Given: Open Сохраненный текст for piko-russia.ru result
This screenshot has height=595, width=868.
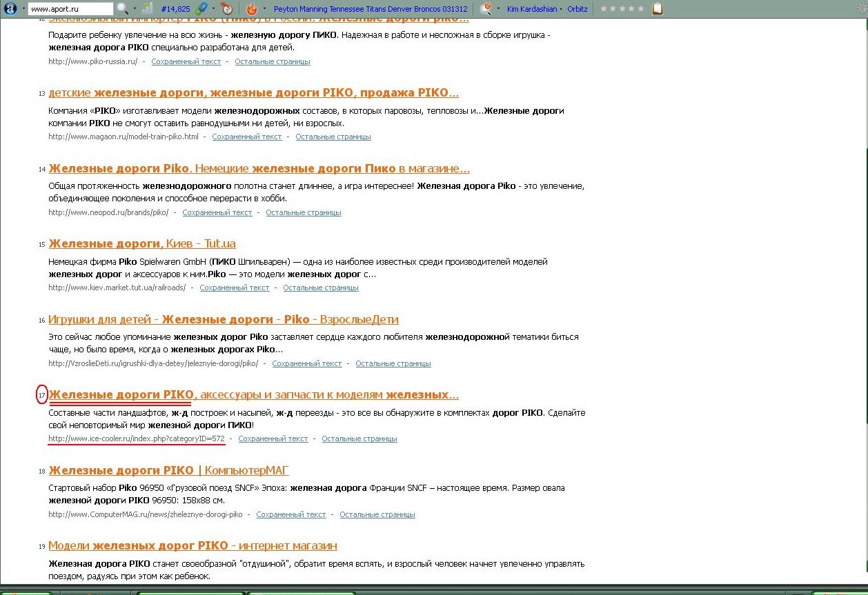Looking at the screenshot, I should coord(186,61).
